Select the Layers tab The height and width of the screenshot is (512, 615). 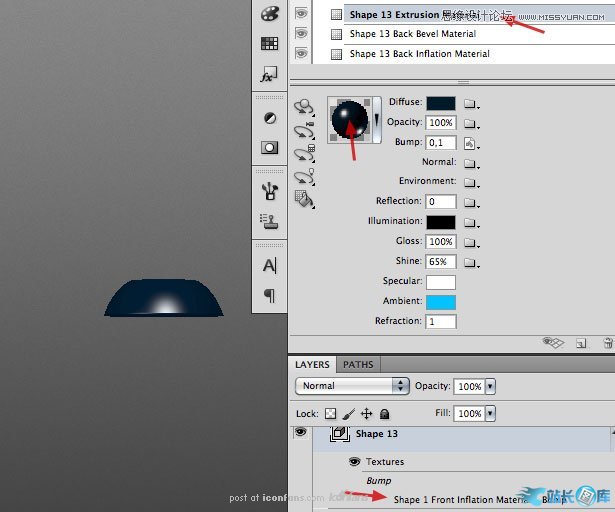click(x=312, y=365)
